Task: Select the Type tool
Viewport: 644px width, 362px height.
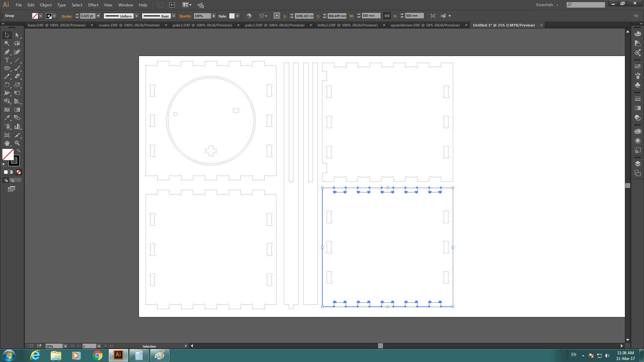Action: click(7, 60)
